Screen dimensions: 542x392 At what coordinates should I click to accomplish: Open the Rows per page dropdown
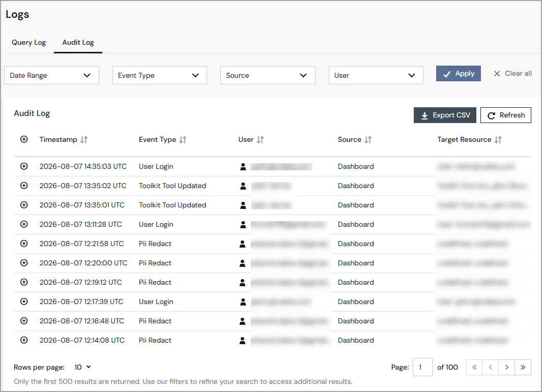pos(82,367)
